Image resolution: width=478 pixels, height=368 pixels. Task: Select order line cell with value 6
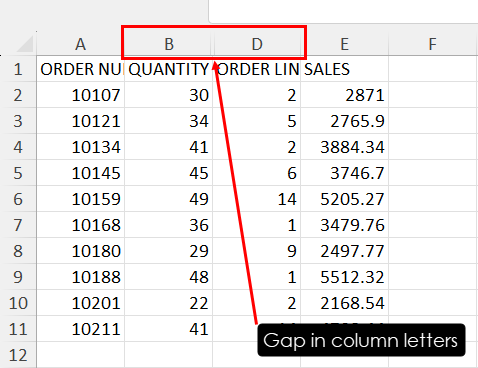pos(257,173)
